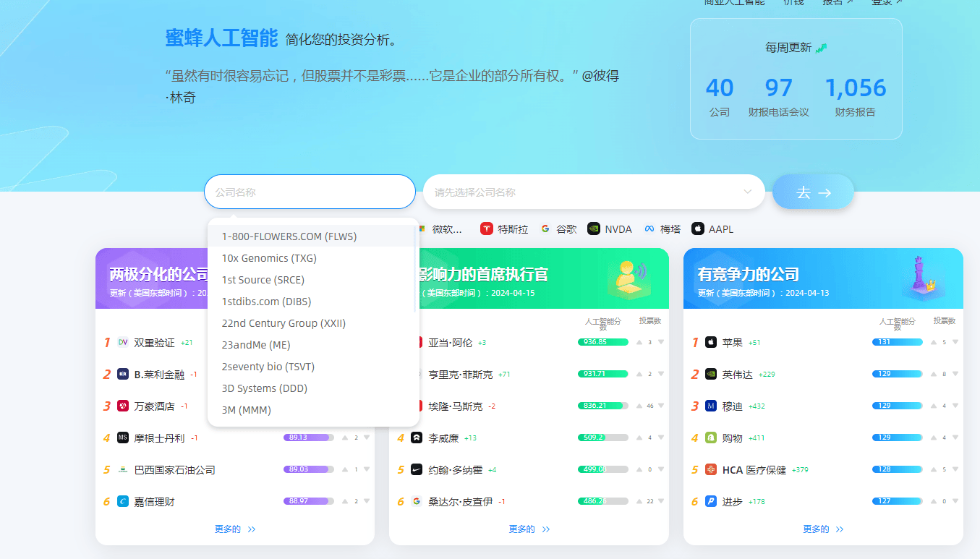
Task: Click the NVDA logo icon
Action: coord(594,229)
